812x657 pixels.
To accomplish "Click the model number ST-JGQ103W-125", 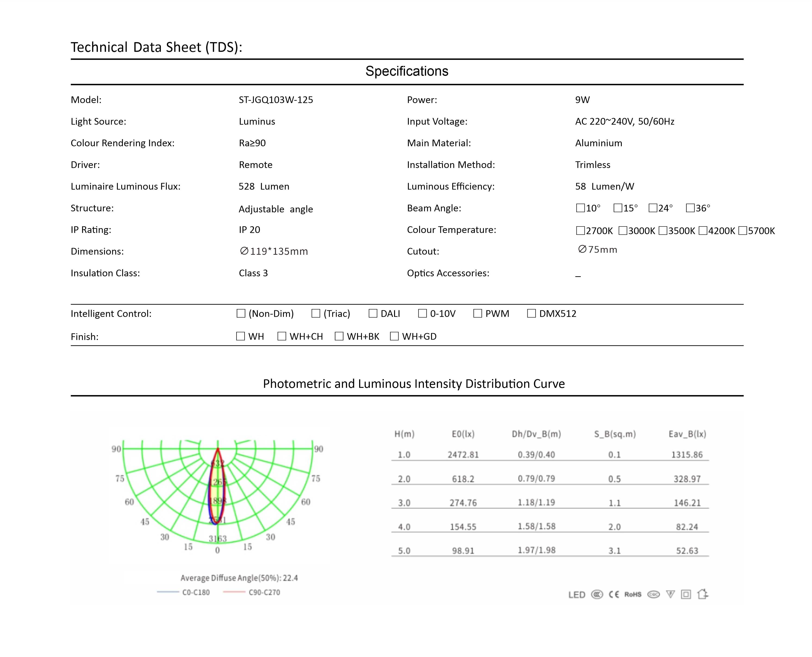I will pyautogui.click(x=276, y=100).
